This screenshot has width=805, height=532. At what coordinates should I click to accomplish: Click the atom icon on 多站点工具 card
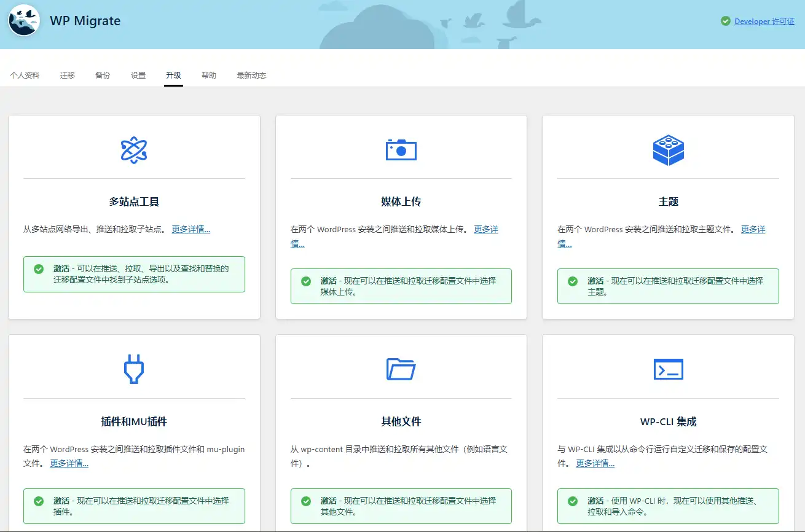[134, 149]
